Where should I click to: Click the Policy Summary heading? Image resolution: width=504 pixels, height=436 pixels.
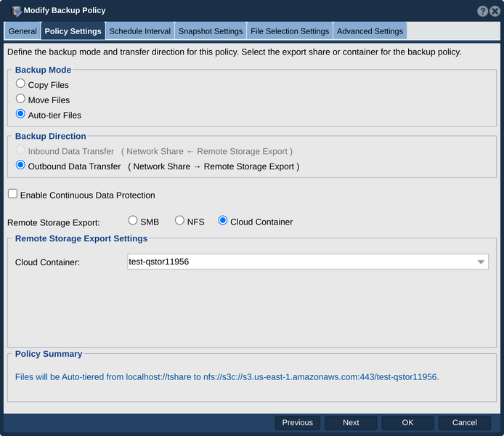click(49, 354)
